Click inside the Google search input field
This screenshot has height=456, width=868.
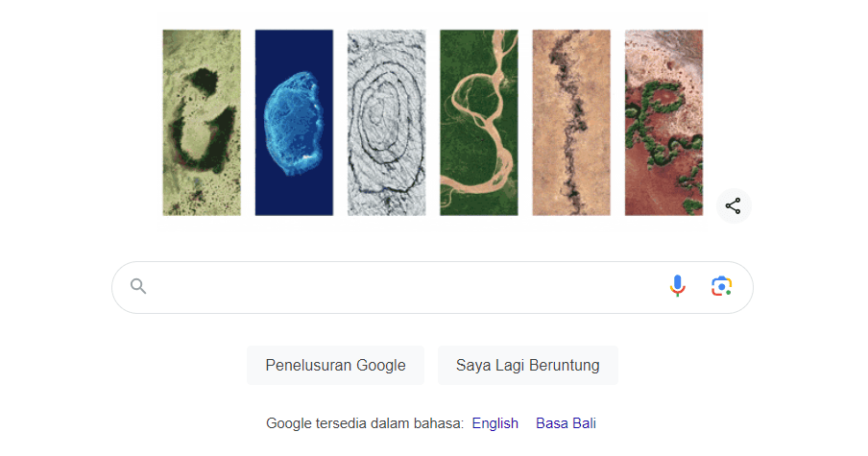tap(432, 287)
